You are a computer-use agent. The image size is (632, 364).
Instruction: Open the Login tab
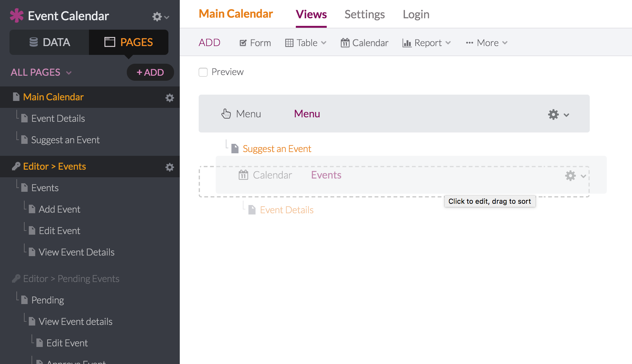[x=416, y=15]
